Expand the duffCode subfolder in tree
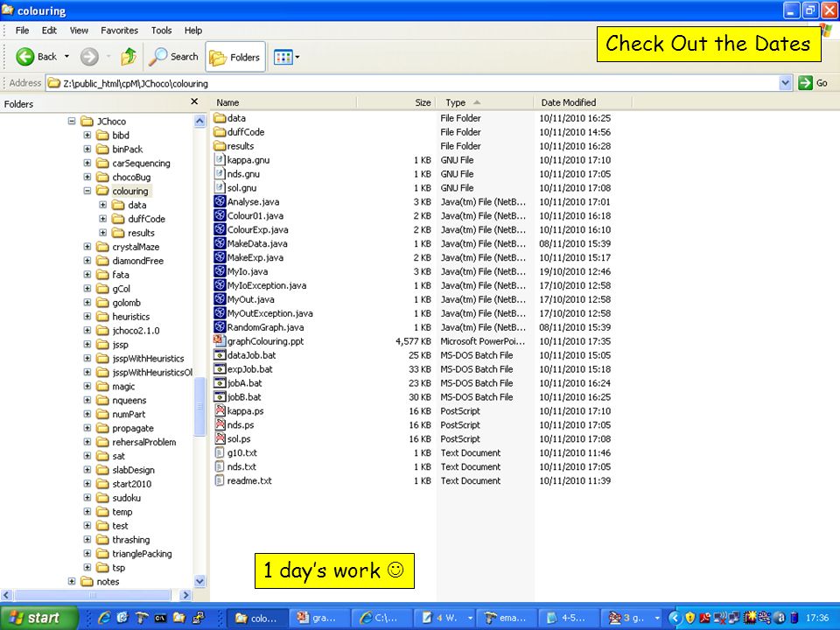The height and width of the screenshot is (630, 840). [x=103, y=219]
